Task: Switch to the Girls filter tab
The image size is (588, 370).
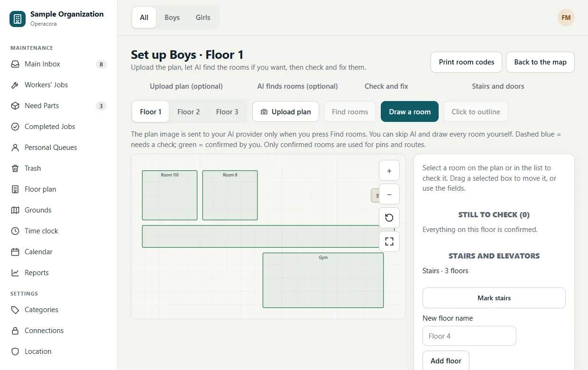Action: click(x=203, y=18)
